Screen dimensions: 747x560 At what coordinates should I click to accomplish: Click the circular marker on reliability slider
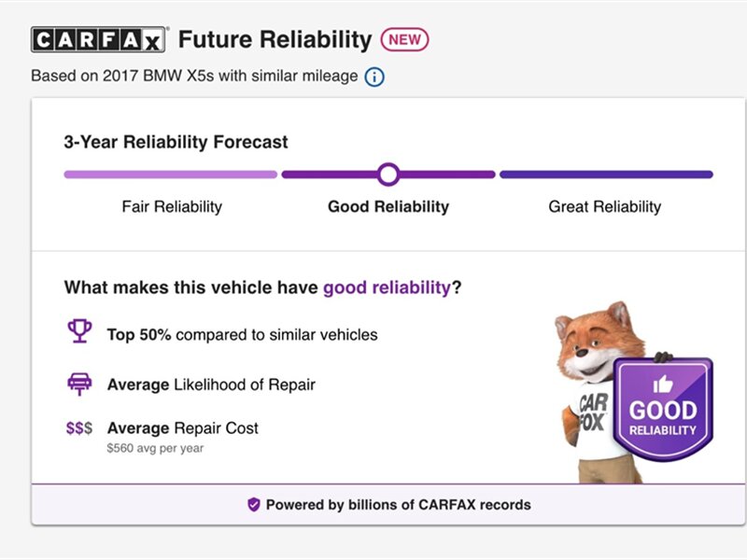[x=388, y=175]
